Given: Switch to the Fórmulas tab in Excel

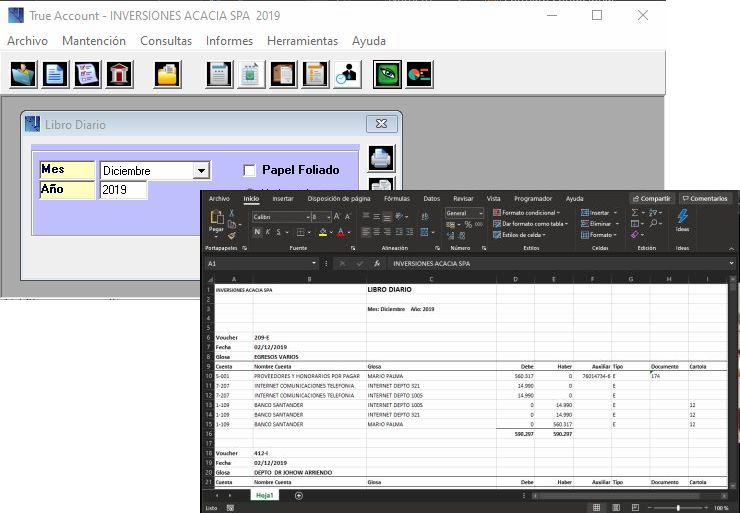Looking at the screenshot, I should click(x=397, y=199).
